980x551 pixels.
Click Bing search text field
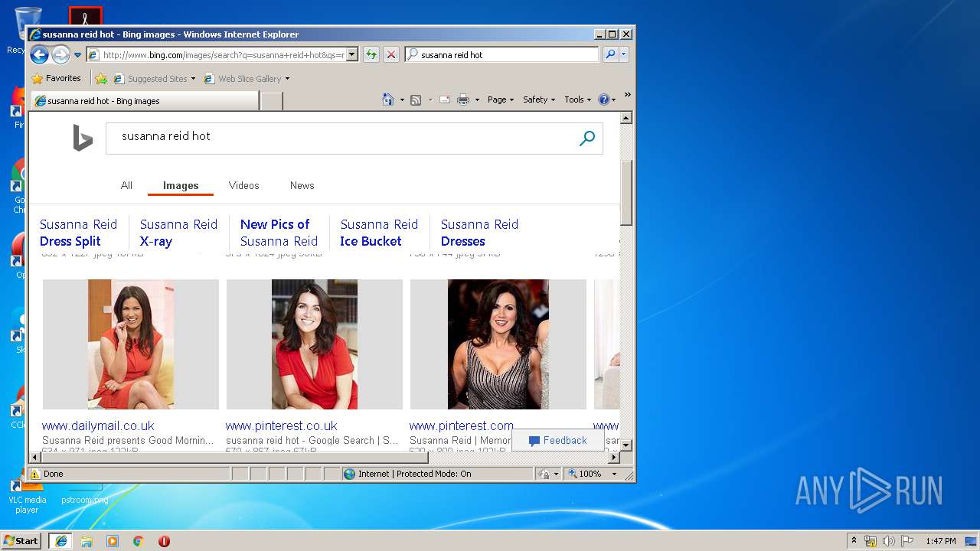pos(341,136)
